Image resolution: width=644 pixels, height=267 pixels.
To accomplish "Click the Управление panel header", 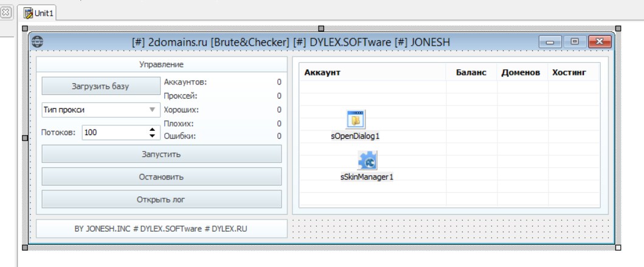I will coord(161,64).
